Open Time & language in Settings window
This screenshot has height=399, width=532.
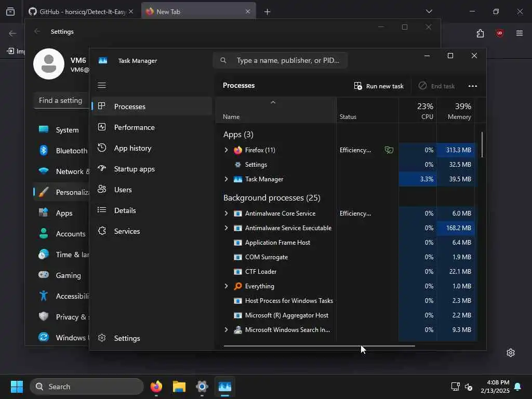click(x=62, y=255)
